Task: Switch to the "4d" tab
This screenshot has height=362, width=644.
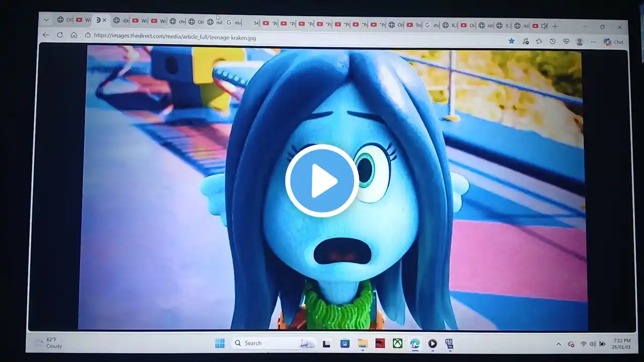Action: pos(522,26)
